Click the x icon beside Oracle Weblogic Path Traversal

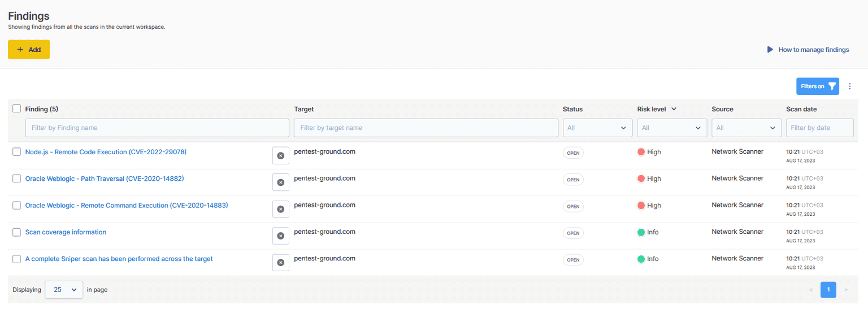pos(280,182)
